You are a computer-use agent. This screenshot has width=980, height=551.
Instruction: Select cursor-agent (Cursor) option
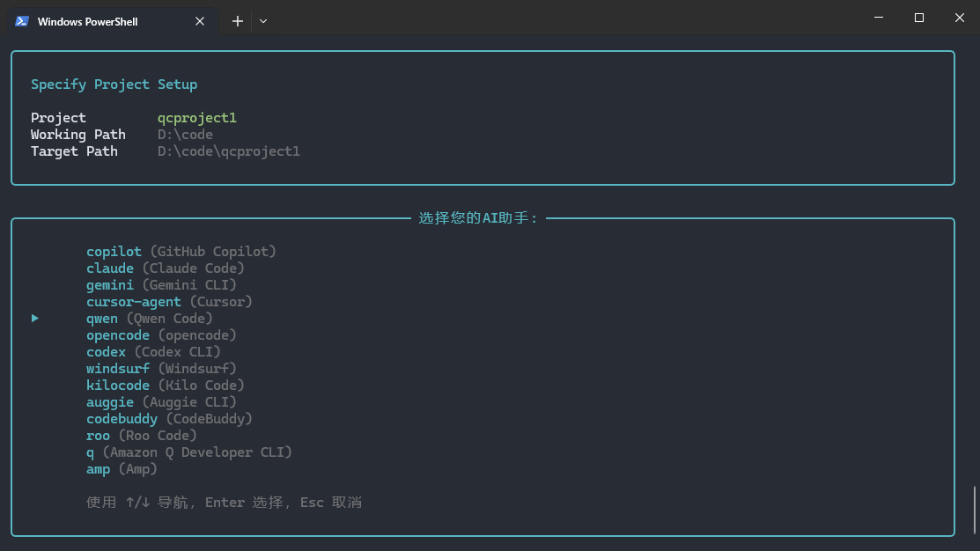click(133, 301)
